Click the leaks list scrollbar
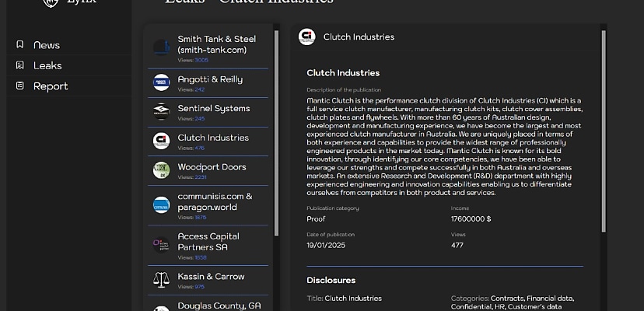The height and width of the screenshot is (311, 644). [276, 133]
